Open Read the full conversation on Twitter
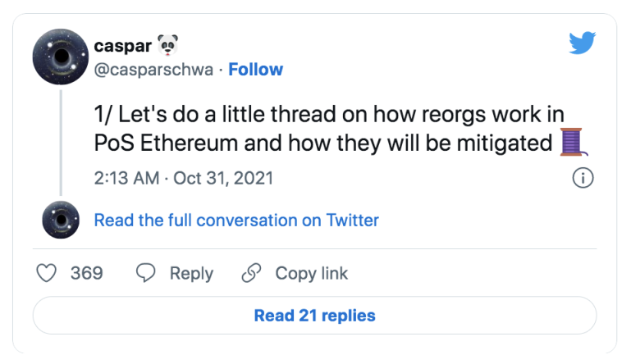Image resolution: width=631 pixels, height=364 pixels. click(236, 221)
